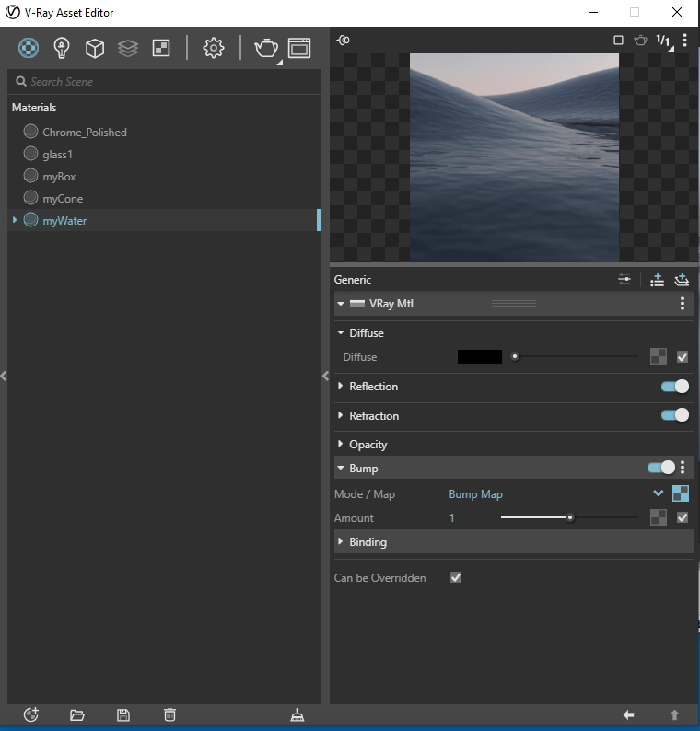Open the Geometry category cube icon
Viewport: 700px width, 731px height.
pos(95,48)
